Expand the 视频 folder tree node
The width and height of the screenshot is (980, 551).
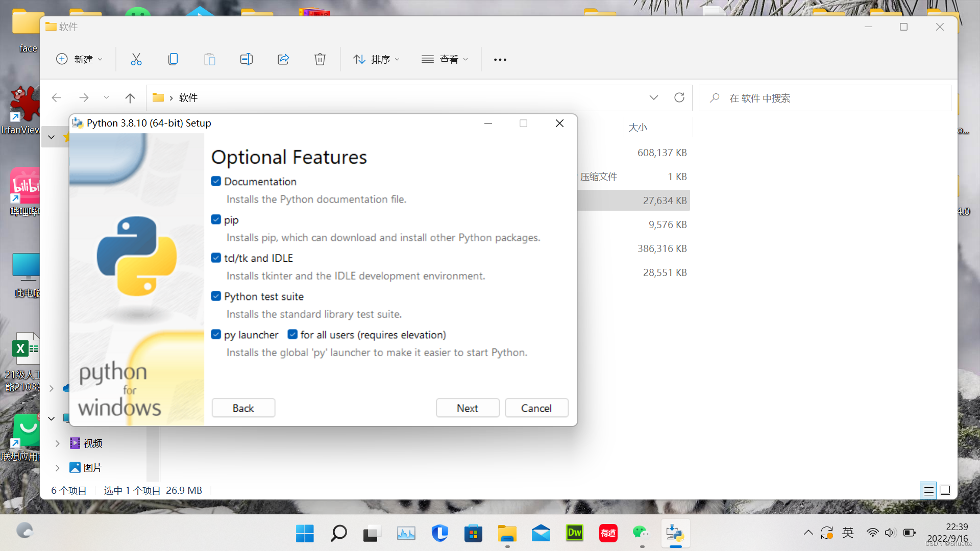[57, 443]
